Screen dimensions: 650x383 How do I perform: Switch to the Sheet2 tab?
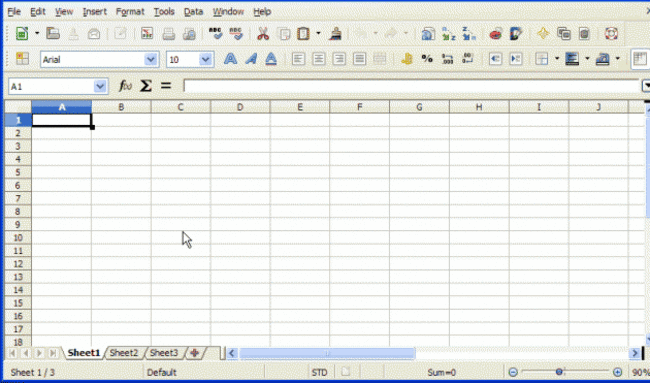[124, 353]
